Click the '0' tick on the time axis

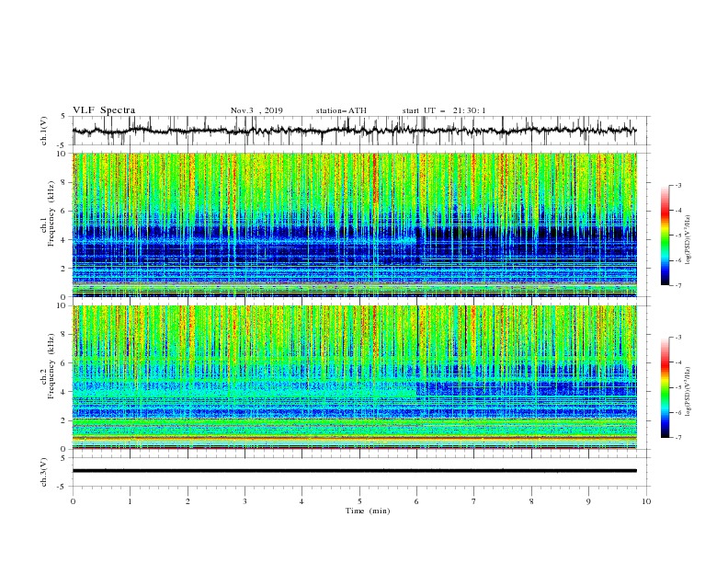[73, 501]
